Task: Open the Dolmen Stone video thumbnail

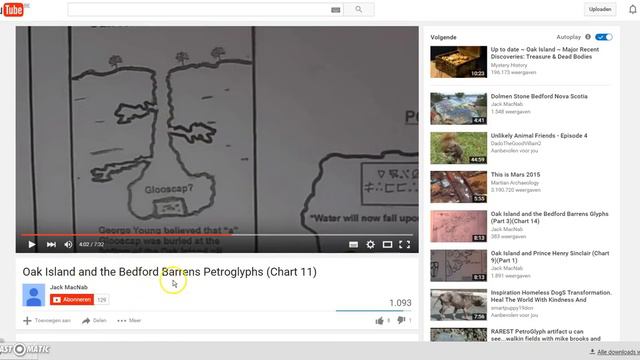Action: [458, 109]
